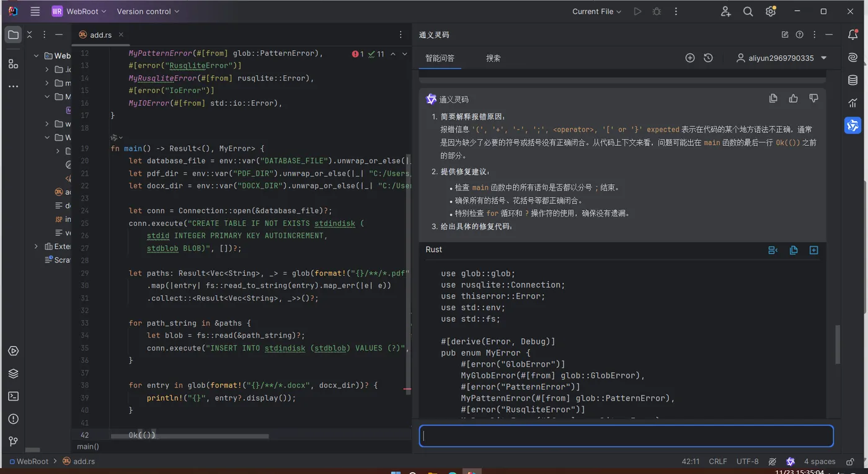Viewport: 868px width, 474px height.
Task: Switch to 搜索 tab
Action: pos(494,58)
